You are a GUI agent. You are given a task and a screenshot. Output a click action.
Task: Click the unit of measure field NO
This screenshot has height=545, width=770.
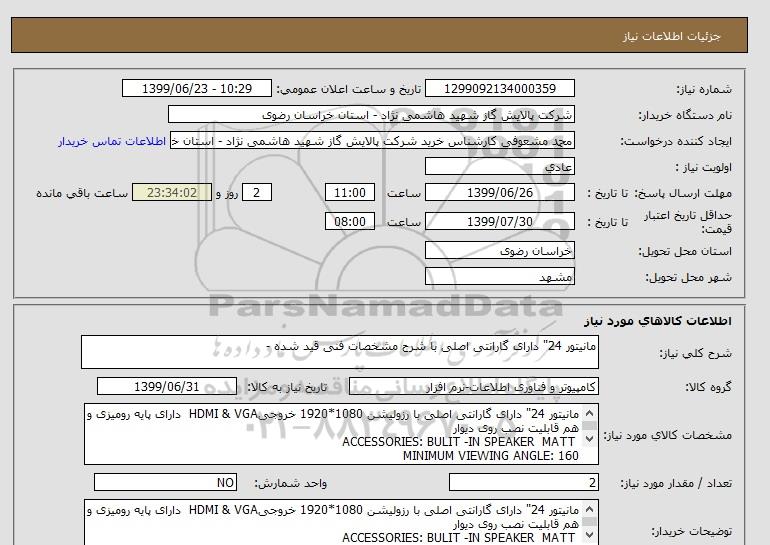[166, 483]
